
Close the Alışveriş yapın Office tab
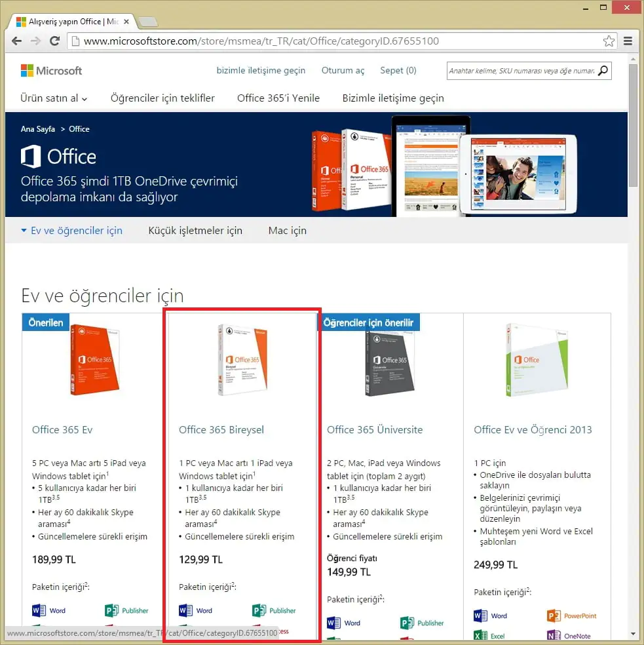coord(126,22)
